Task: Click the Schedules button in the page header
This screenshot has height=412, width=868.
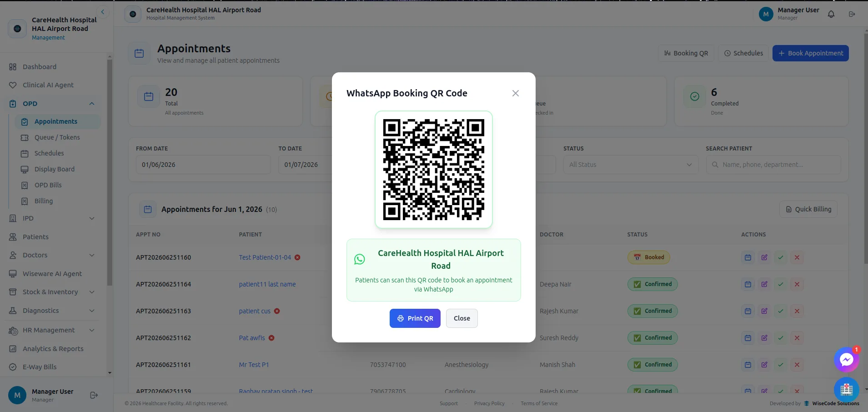Action: click(x=743, y=53)
